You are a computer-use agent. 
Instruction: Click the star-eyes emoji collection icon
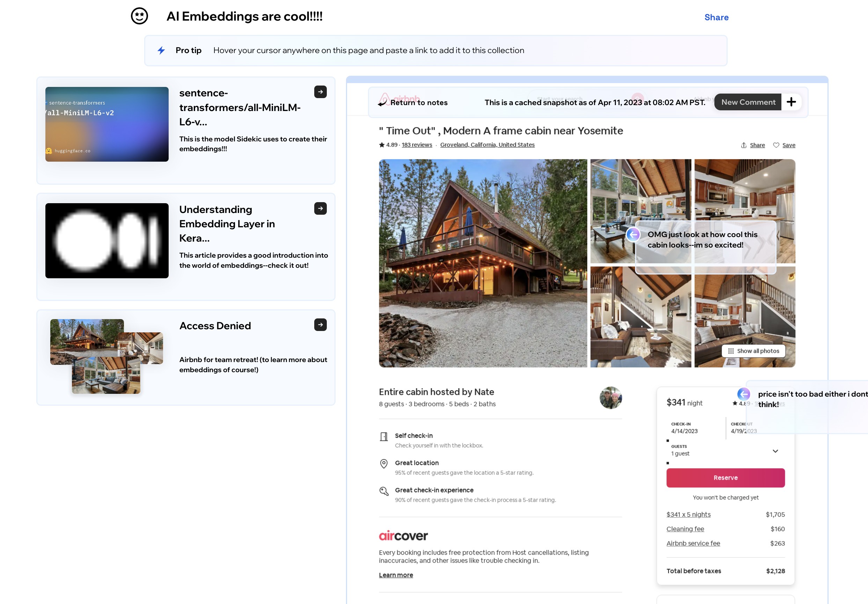coord(139,16)
